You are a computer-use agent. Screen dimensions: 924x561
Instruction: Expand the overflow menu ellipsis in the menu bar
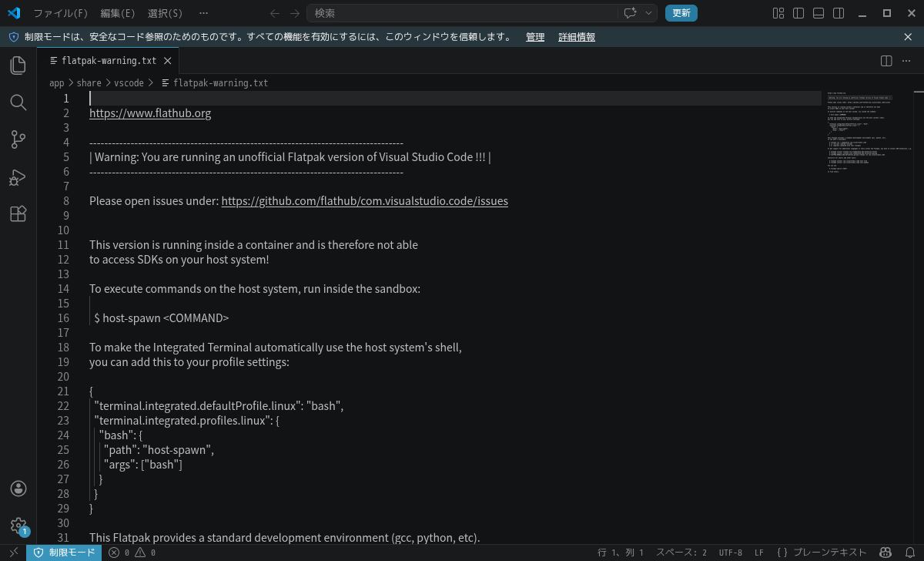click(203, 13)
